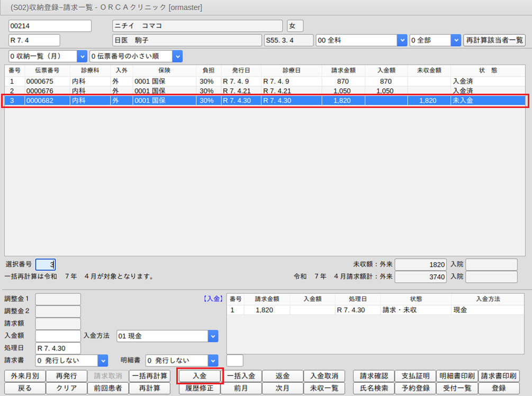Click the 入金 payment button

click(x=200, y=376)
